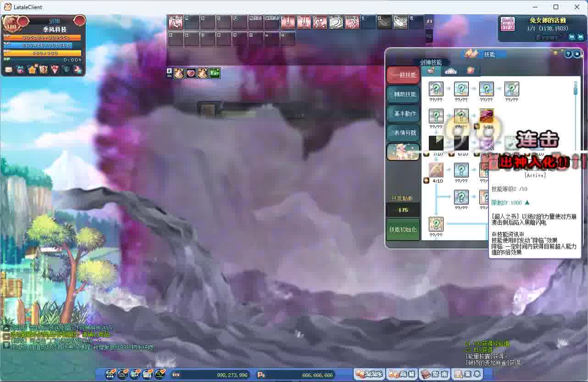The image size is (588, 382).
Task: Switch to the 表情符號 tab
Action: click(403, 133)
